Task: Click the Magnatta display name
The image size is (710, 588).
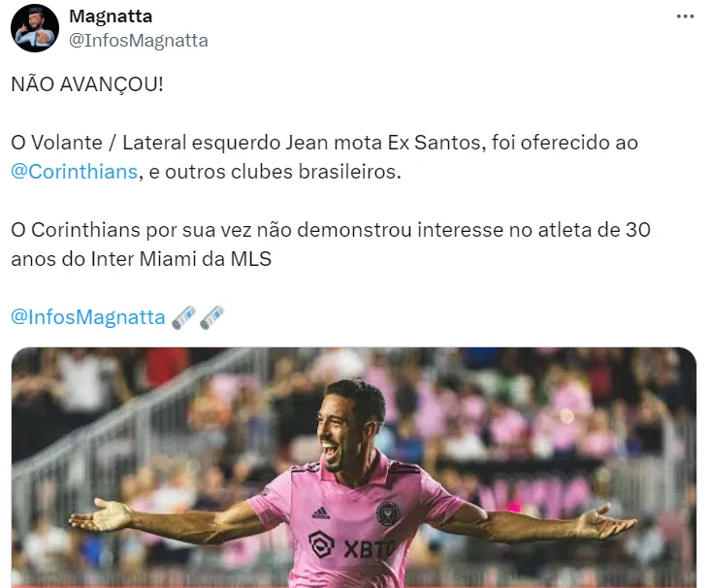Action: point(111,16)
